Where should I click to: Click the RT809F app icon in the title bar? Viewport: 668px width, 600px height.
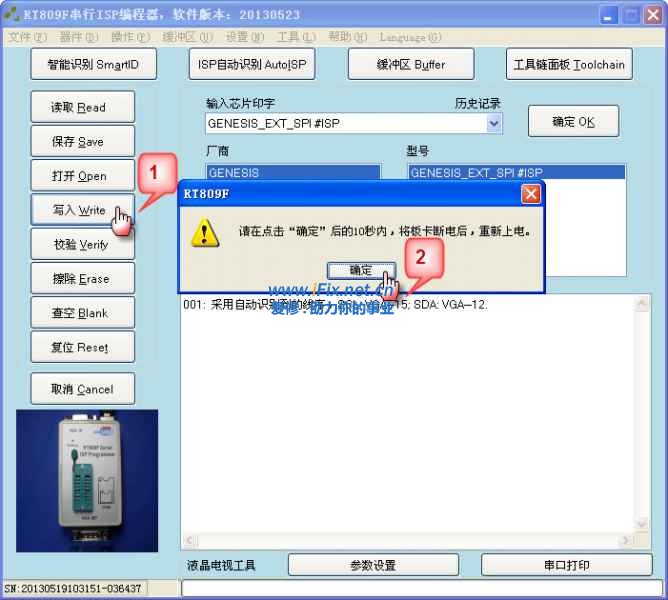(x=12, y=15)
